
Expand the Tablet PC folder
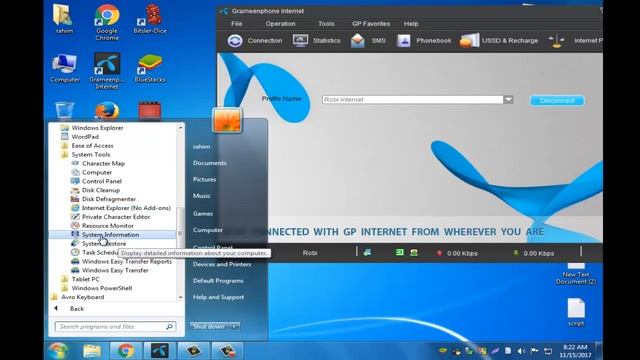85,279
